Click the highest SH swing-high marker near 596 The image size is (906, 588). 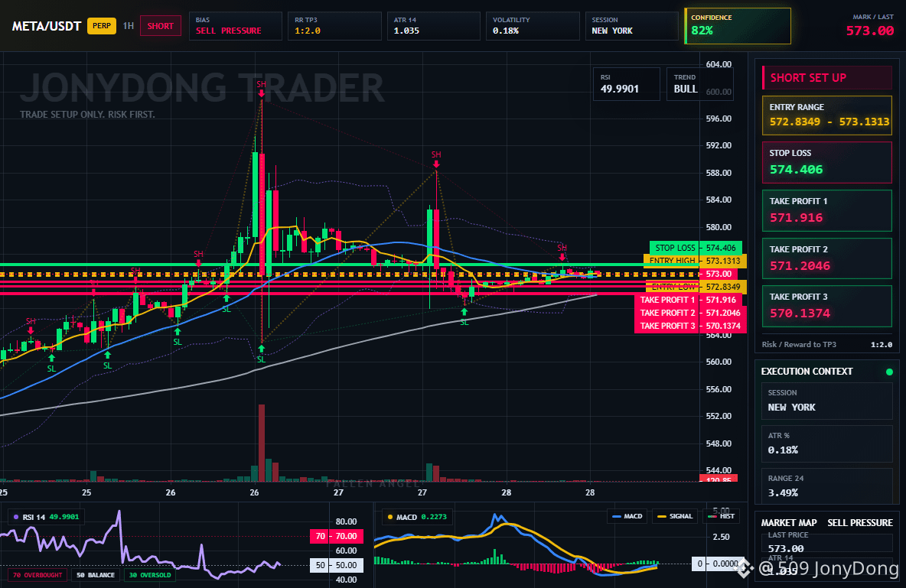click(261, 90)
